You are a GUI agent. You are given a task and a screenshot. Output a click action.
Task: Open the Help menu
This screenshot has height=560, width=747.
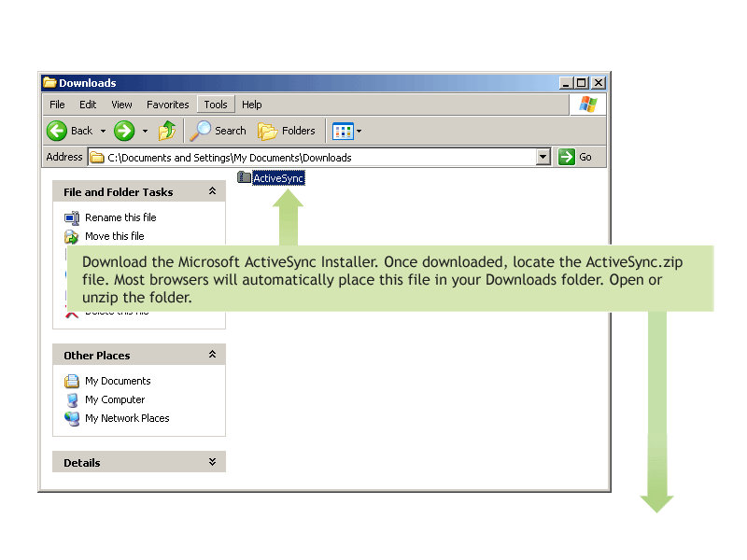pyautogui.click(x=251, y=105)
